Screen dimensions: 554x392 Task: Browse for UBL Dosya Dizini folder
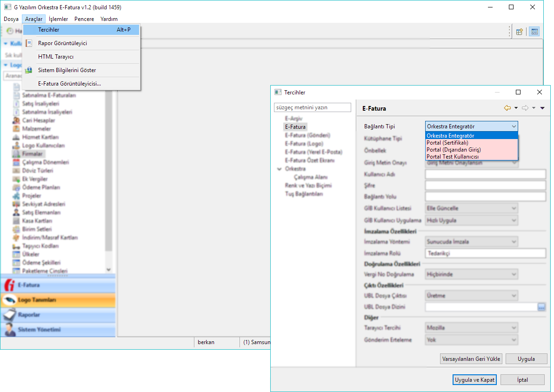[541, 307]
